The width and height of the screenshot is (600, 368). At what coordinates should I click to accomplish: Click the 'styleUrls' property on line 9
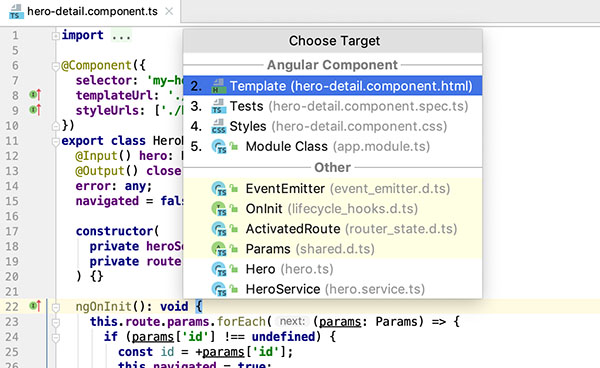[x=107, y=111]
